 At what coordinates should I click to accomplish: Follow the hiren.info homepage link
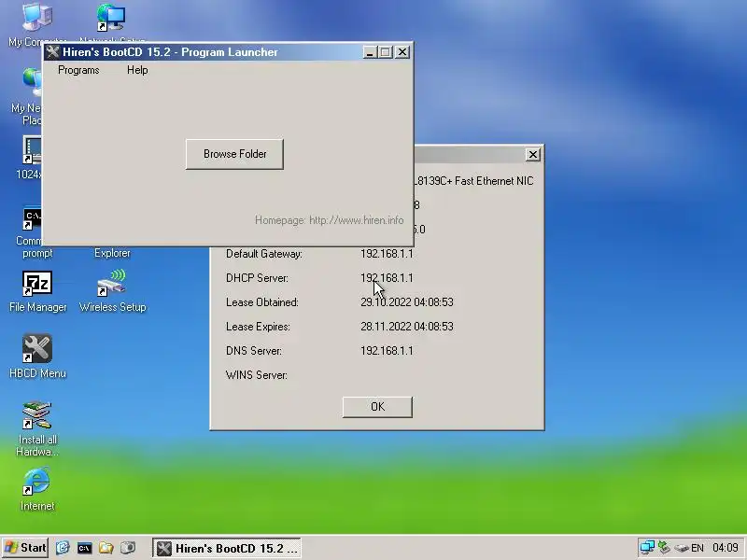tap(356, 220)
